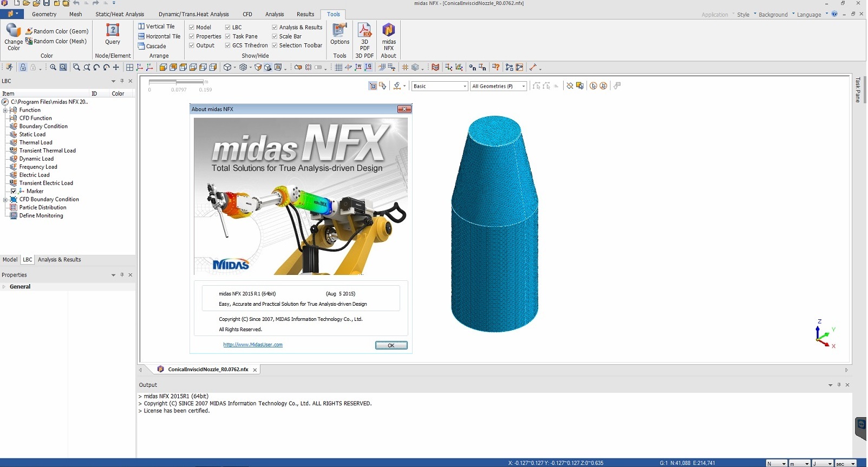Click the first orange box view icon
This screenshot has width=868, height=467.
pyautogui.click(x=163, y=68)
